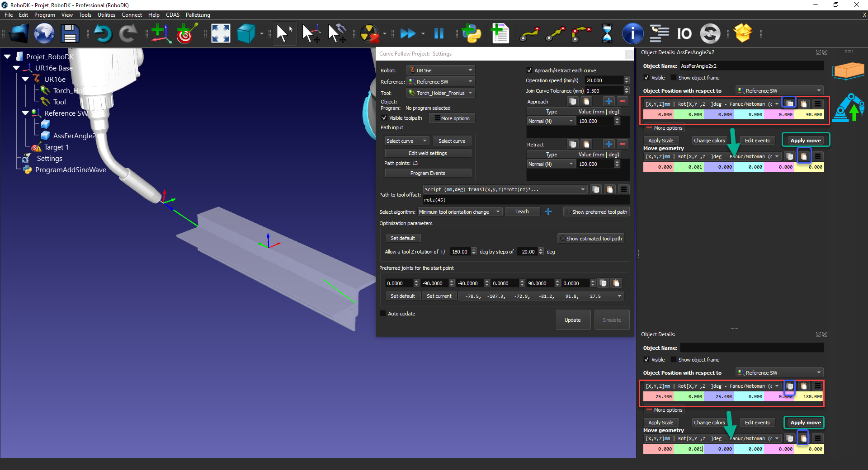Image resolution: width=868 pixels, height=470 pixels.
Task: Click Apply move in upper Object Details
Action: point(806,141)
